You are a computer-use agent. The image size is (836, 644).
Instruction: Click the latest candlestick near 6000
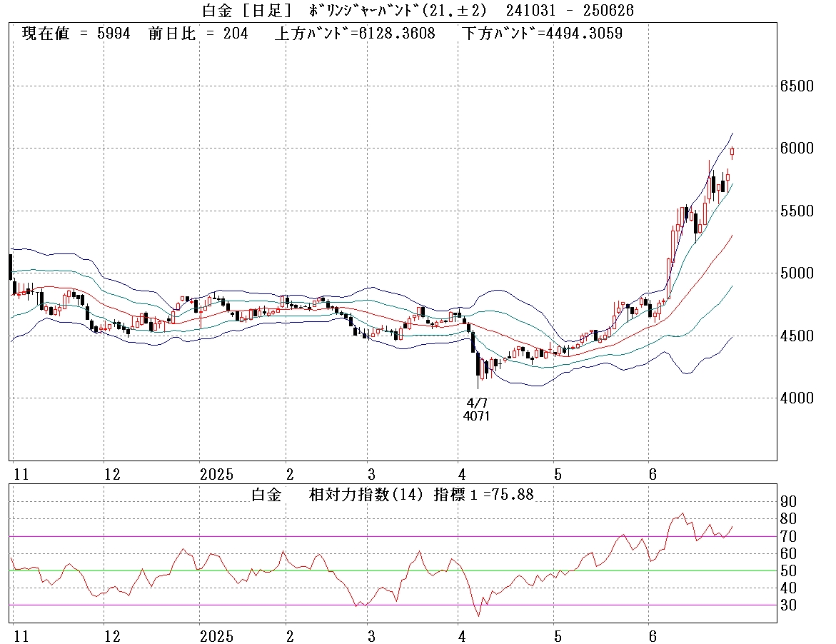732,151
